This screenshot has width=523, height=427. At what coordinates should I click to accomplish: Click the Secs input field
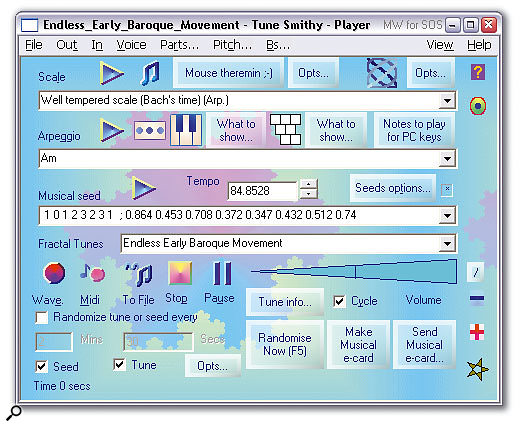(x=158, y=342)
